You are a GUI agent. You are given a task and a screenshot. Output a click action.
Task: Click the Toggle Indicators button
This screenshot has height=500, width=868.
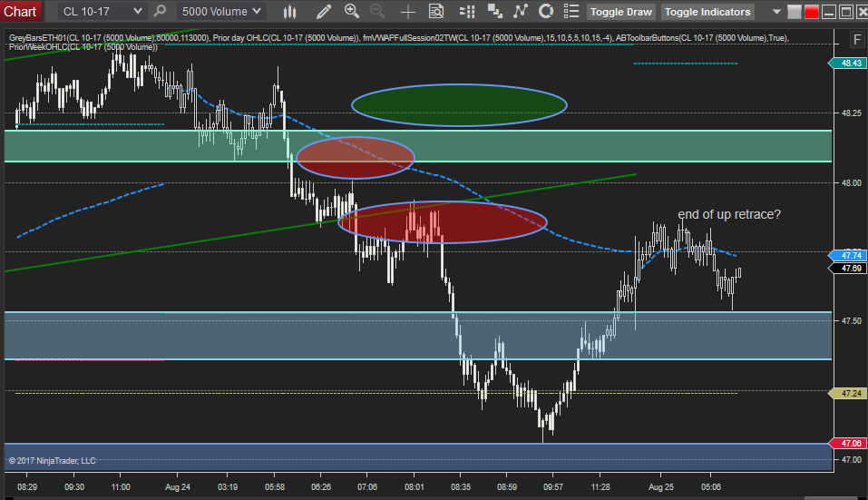coord(707,12)
